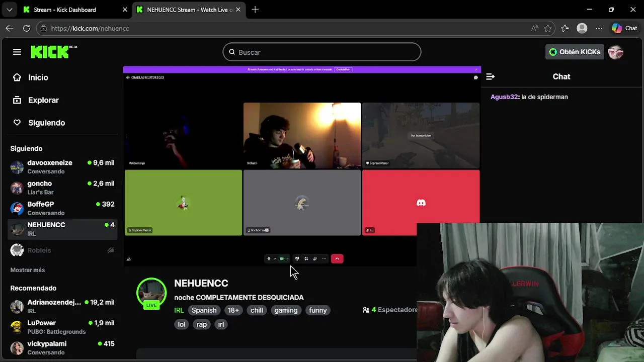Image resolution: width=644 pixels, height=362 pixels.
Task: Open browser settings and more menu
Action: [x=599, y=28]
